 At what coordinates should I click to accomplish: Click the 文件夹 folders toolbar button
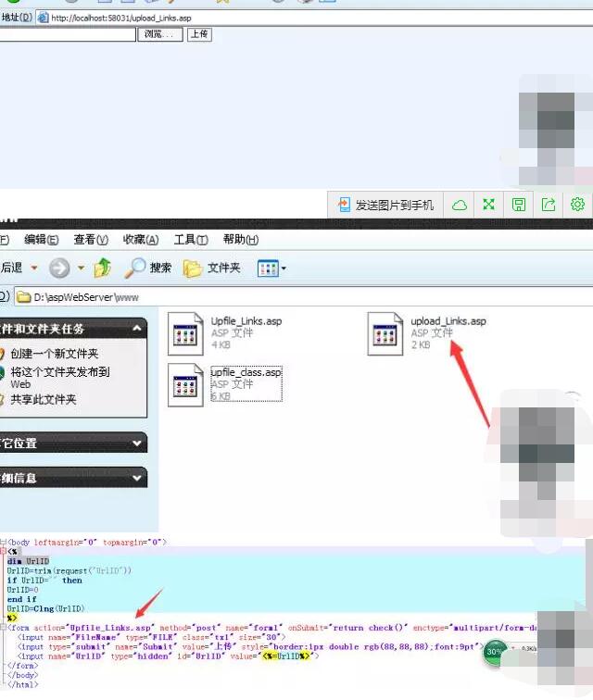[212, 268]
